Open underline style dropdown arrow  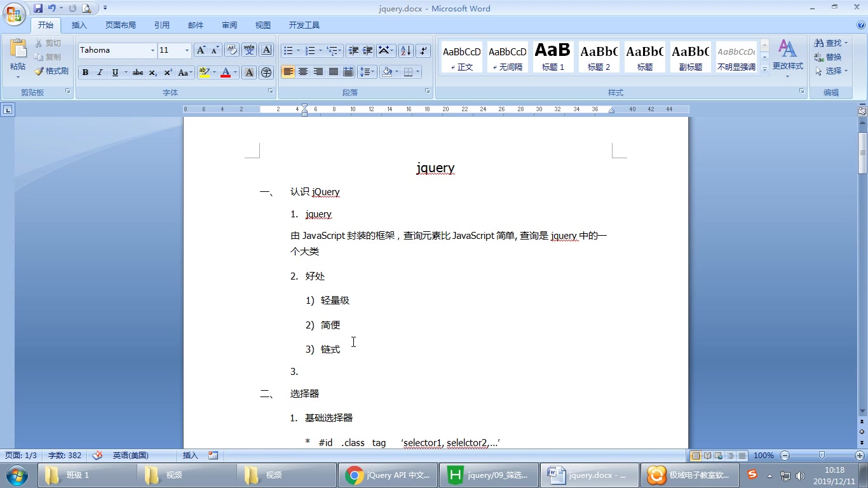pyautogui.click(x=126, y=72)
